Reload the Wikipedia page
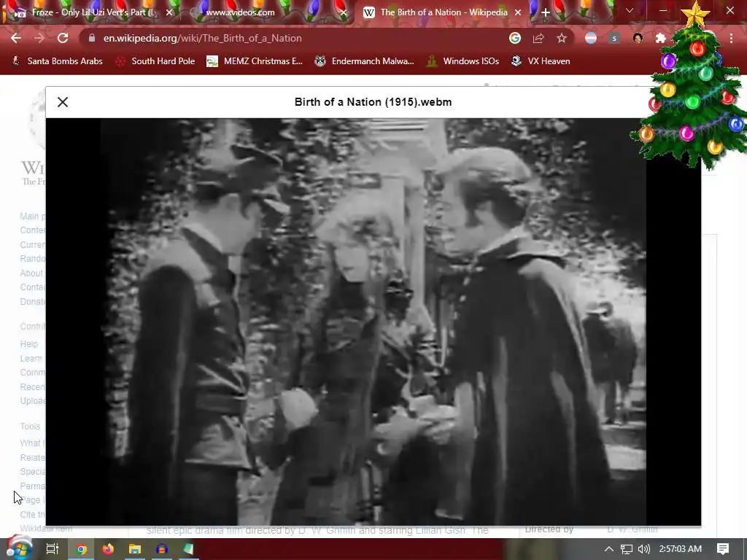Viewport: 747px width, 560px height. 63,38
